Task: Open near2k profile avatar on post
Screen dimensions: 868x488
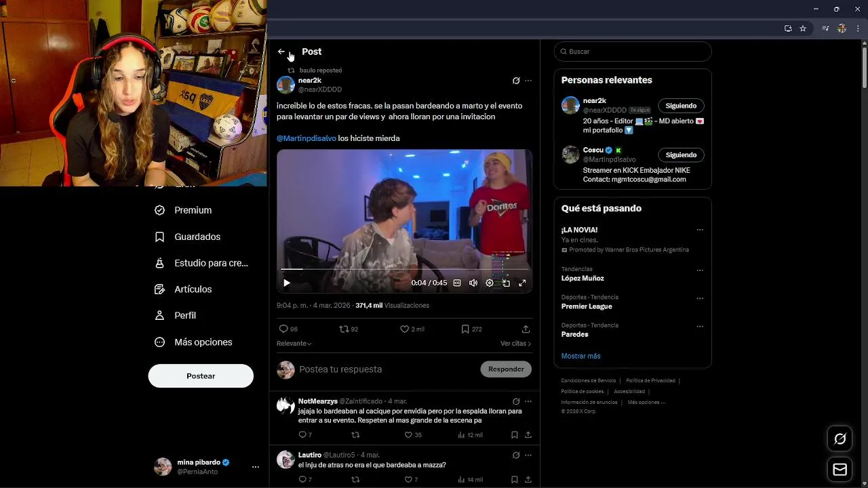Action: pos(286,85)
